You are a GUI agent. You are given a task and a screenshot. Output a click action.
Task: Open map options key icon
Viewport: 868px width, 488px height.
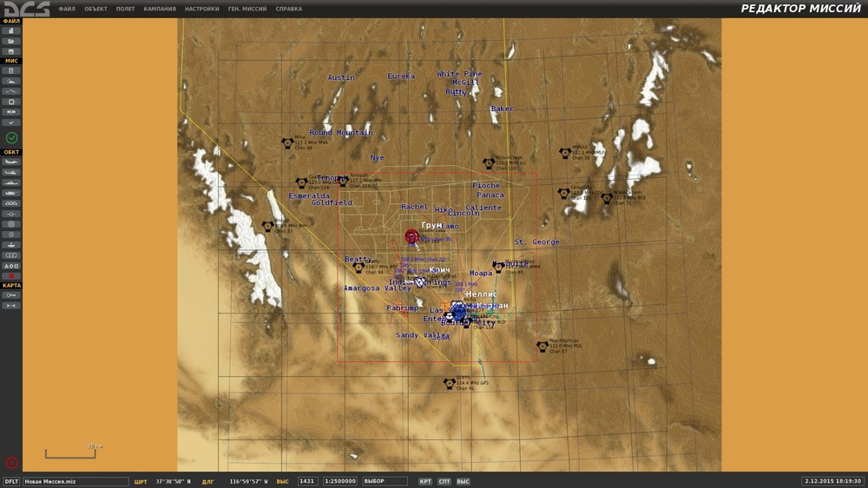click(11, 295)
